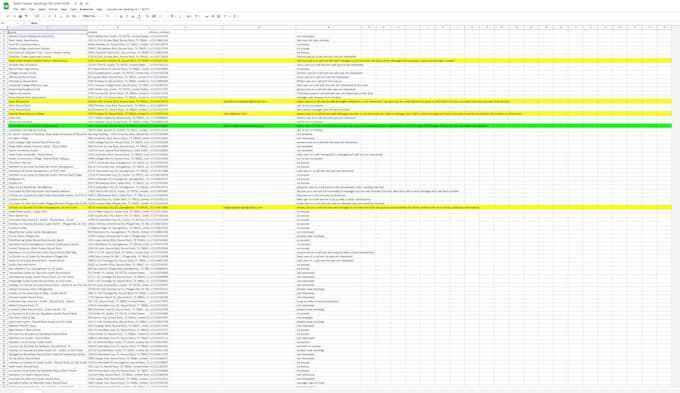The height and width of the screenshot is (393, 680).
Task: Select the column D header
Action: click(x=259, y=28)
